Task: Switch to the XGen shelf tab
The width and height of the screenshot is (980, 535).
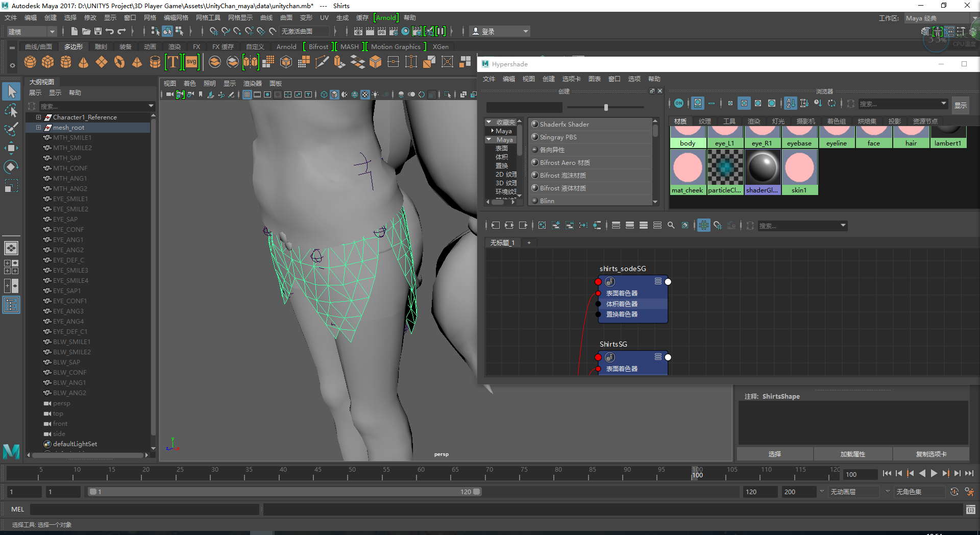Action: pos(440,46)
